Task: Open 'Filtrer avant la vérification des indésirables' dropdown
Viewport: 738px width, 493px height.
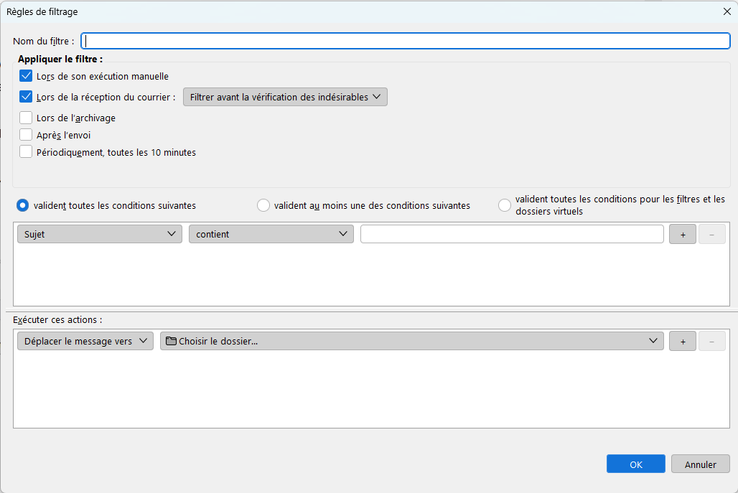Action: click(x=285, y=97)
